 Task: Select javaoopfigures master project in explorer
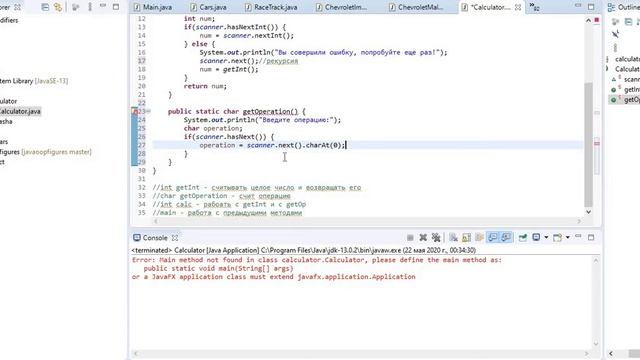[46, 152]
